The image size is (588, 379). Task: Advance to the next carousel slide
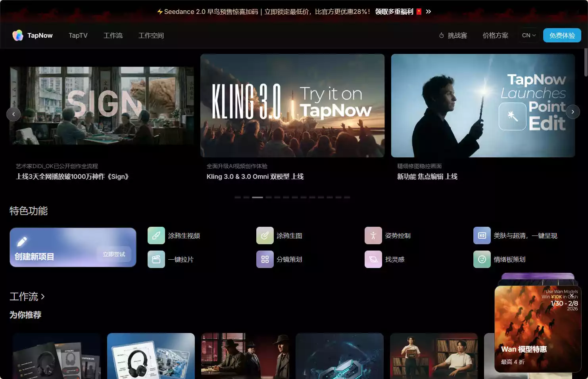pos(573,112)
